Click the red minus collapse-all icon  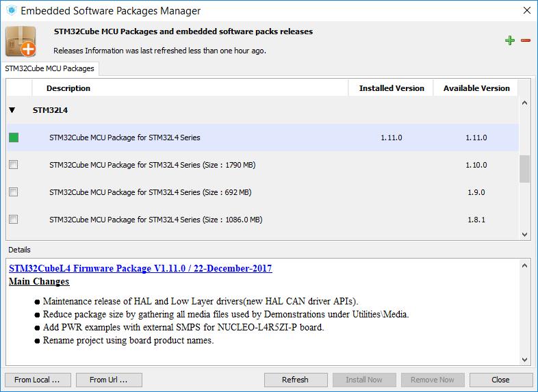click(525, 40)
